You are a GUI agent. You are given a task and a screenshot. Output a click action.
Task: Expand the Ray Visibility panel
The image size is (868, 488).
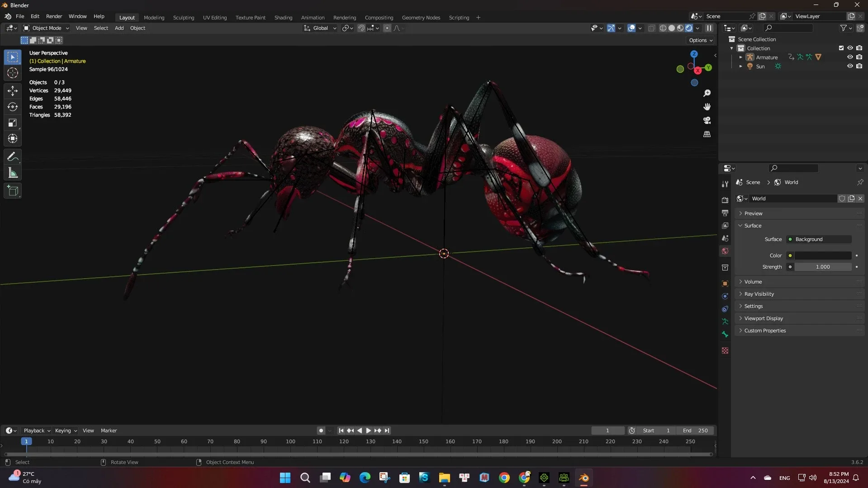(x=759, y=294)
